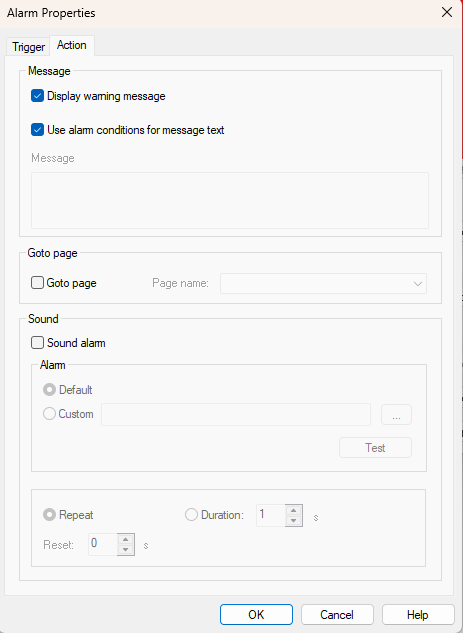Click the Test sound button
The image size is (463, 633).
coord(375,448)
